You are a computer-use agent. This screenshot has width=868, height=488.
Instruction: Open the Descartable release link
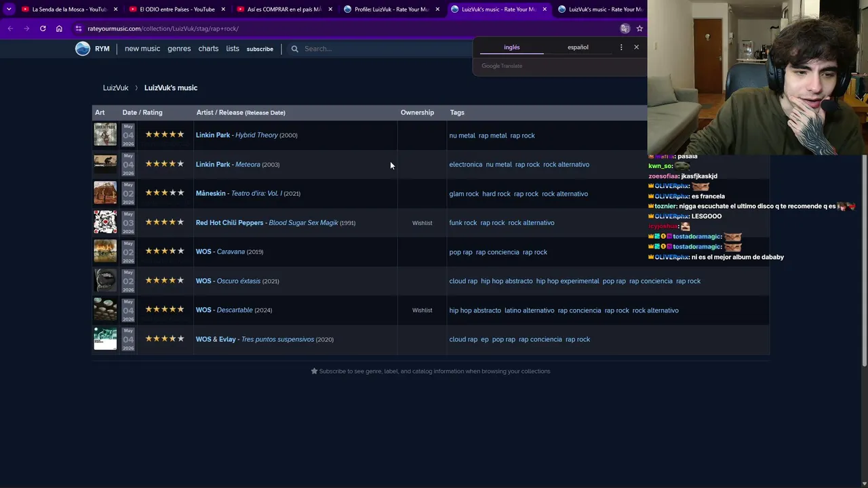tap(235, 310)
